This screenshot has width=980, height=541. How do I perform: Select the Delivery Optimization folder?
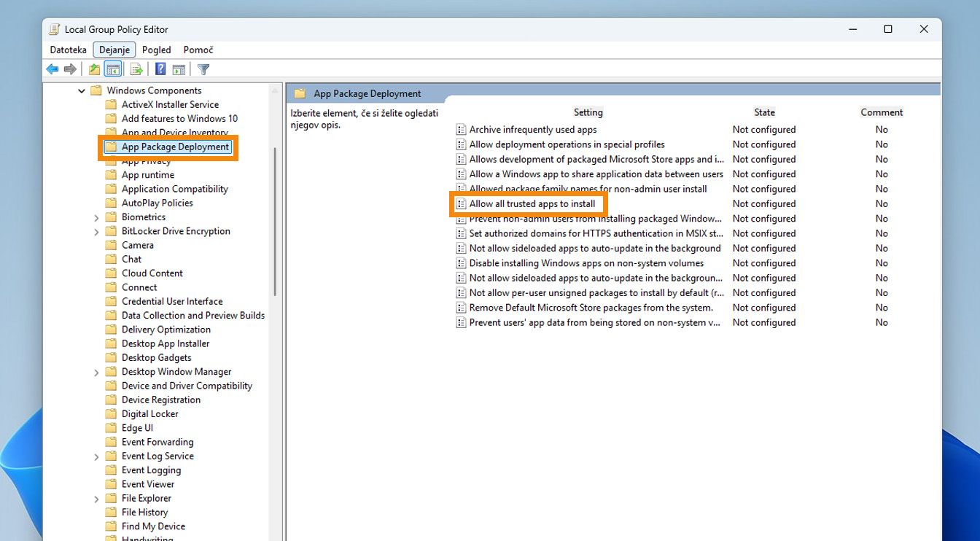coord(166,330)
